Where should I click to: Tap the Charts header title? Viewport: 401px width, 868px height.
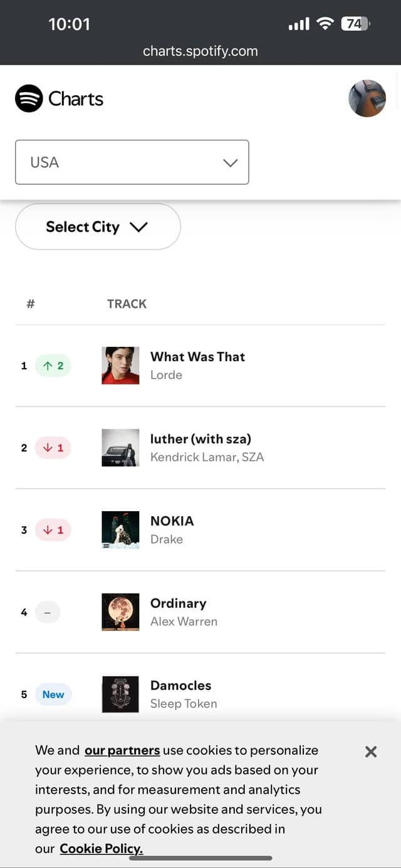(x=76, y=99)
